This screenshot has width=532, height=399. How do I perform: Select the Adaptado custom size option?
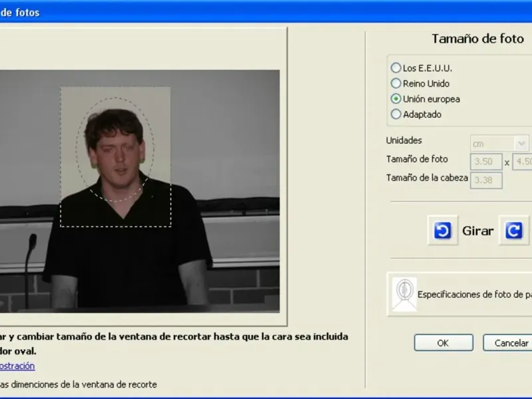(x=416, y=114)
